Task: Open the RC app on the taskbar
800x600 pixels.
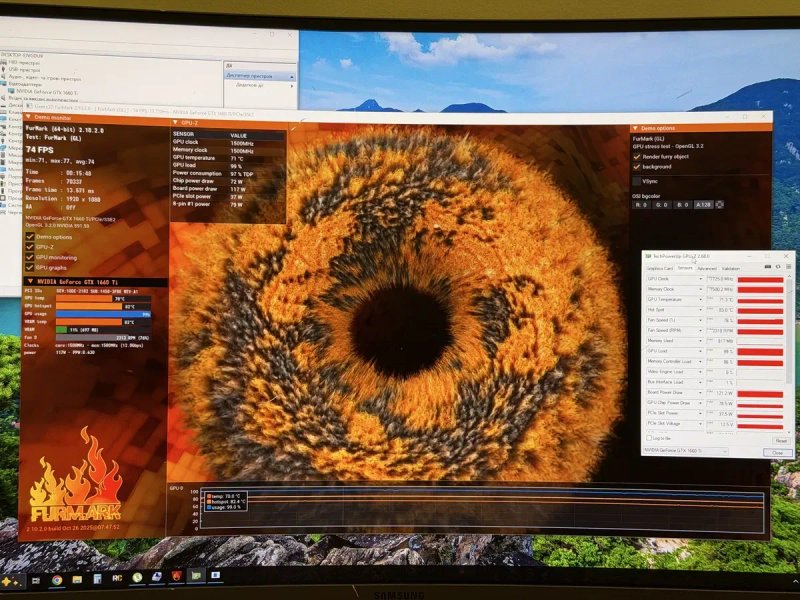Action: point(117,578)
